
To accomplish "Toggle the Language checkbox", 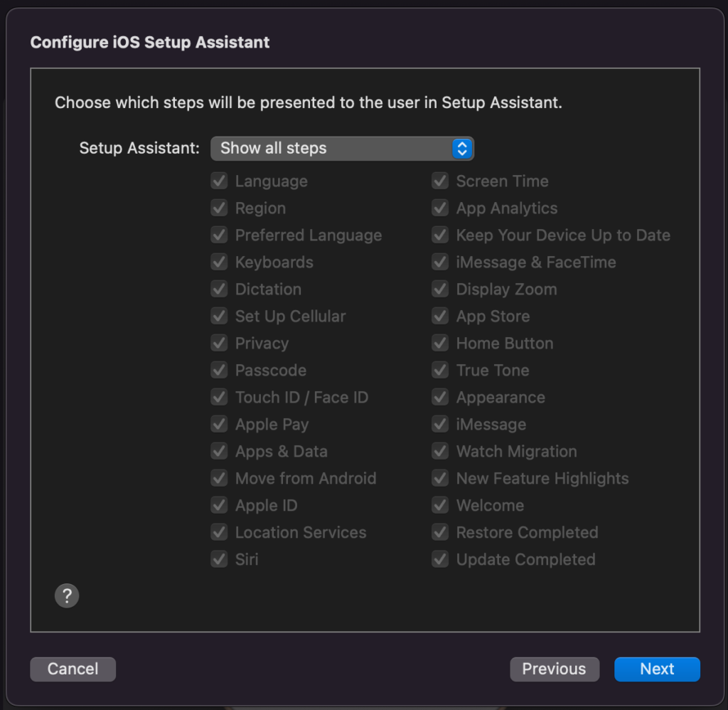I will coord(219,181).
